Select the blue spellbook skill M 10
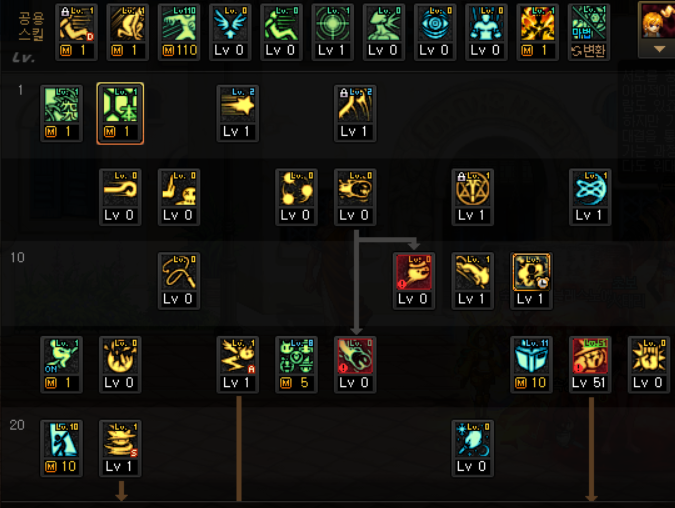Screen dimensions: 675x508 point(531,365)
